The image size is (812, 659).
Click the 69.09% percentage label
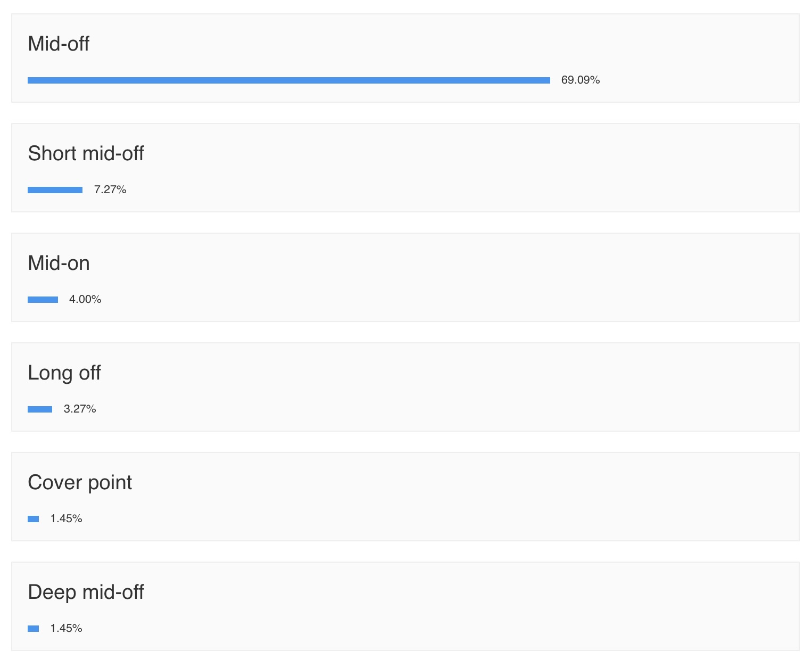580,80
